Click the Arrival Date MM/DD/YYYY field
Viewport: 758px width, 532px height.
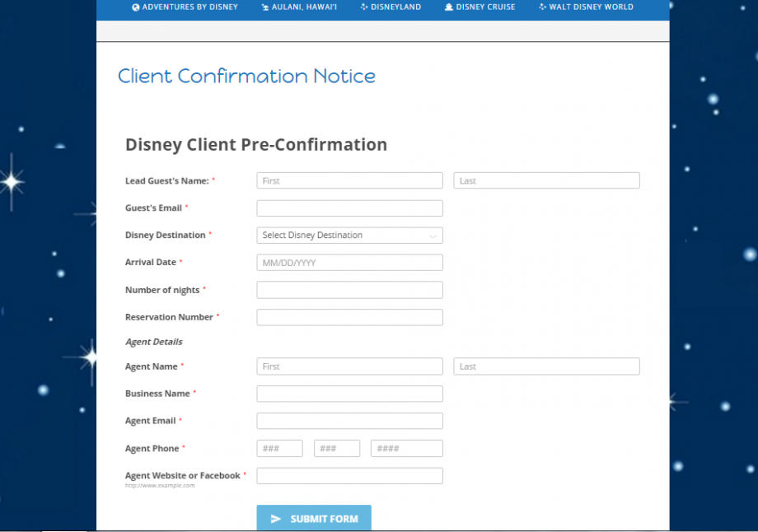(x=349, y=263)
